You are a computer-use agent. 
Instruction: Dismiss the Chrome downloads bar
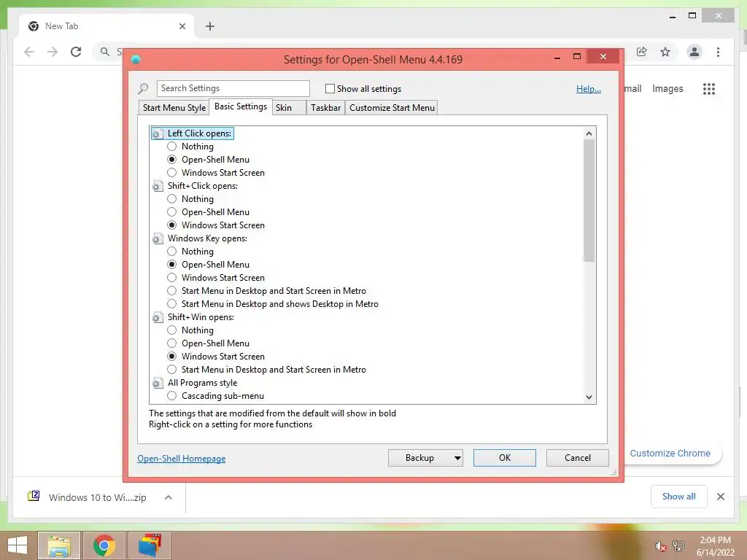coord(720,497)
